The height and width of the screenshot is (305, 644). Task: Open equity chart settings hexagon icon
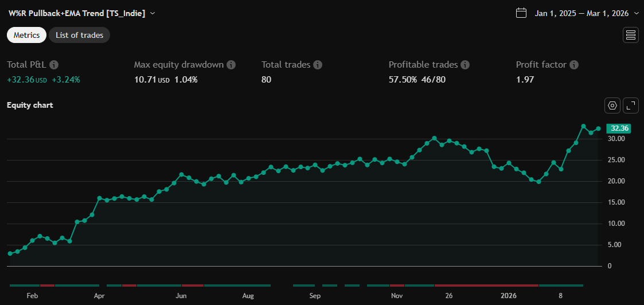(x=612, y=105)
